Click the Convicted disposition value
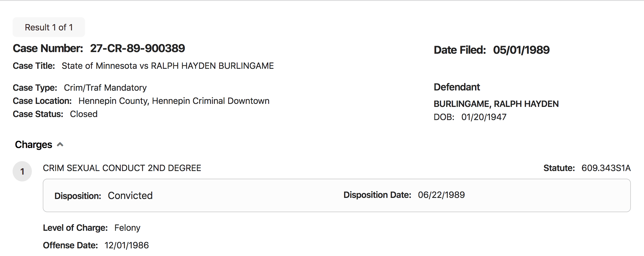The height and width of the screenshot is (256, 644). point(130,196)
